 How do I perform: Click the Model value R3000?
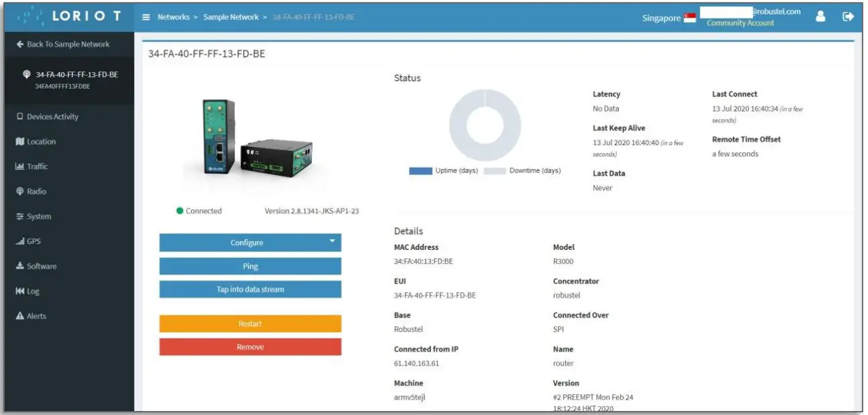[x=563, y=262]
